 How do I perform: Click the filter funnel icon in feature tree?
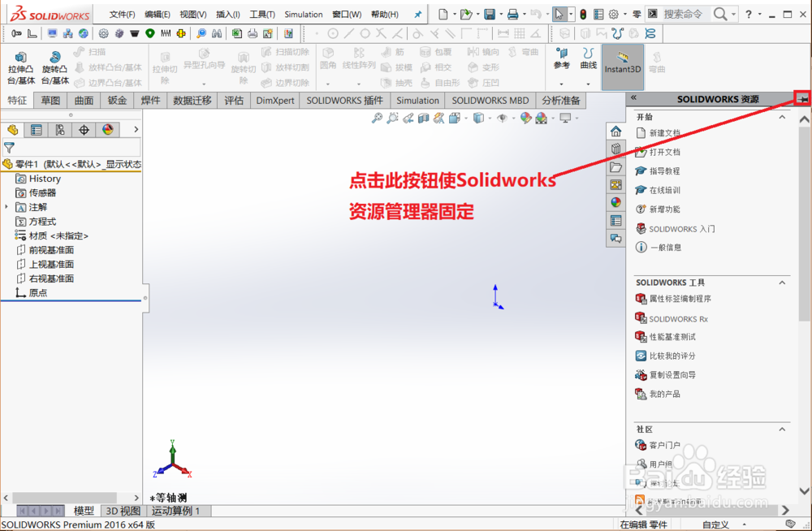click(x=9, y=148)
